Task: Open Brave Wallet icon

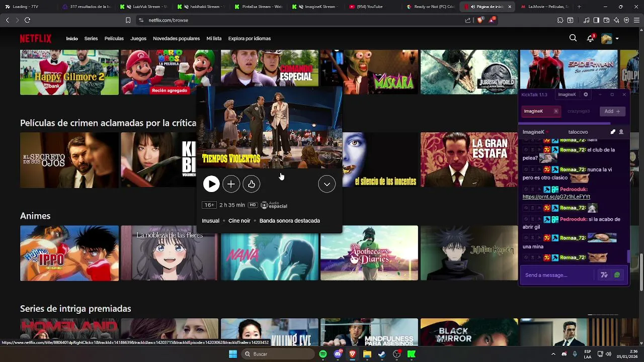Action: pyautogui.click(x=606, y=20)
